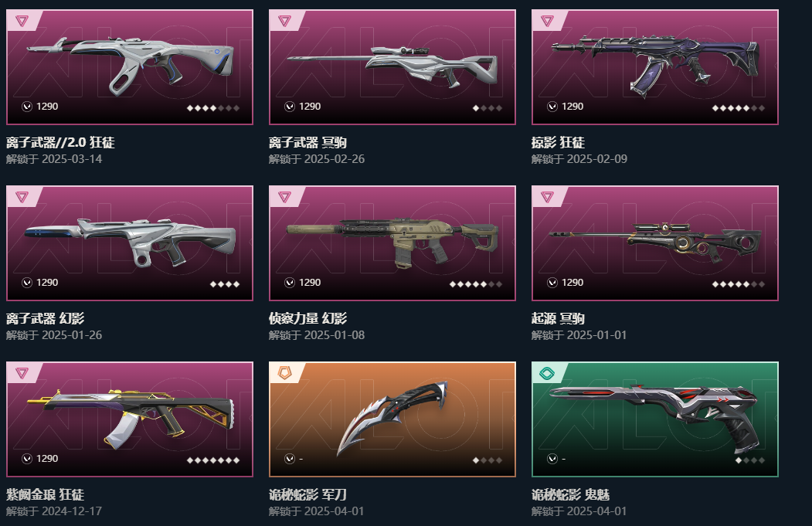The image size is (812, 526).
Task: Click the orange tier icon on 诡秘蛇影 军刀 card
Action: [x=284, y=373]
